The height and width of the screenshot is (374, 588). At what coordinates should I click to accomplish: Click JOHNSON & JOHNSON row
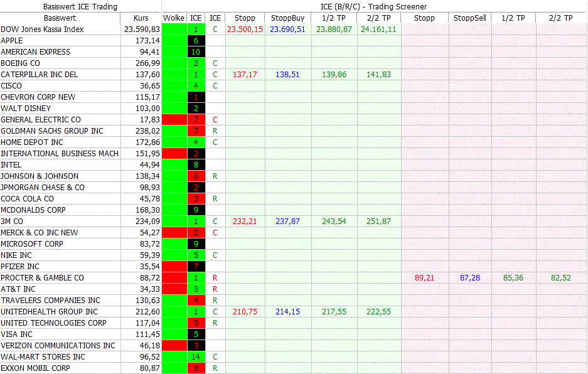[x=40, y=176]
